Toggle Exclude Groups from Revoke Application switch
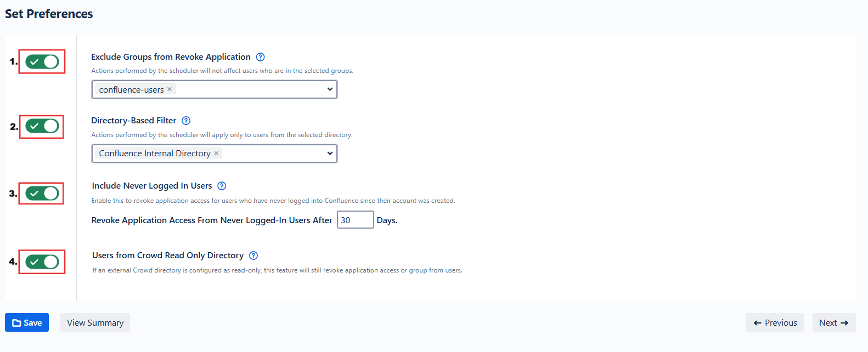 (x=42, y=62)
